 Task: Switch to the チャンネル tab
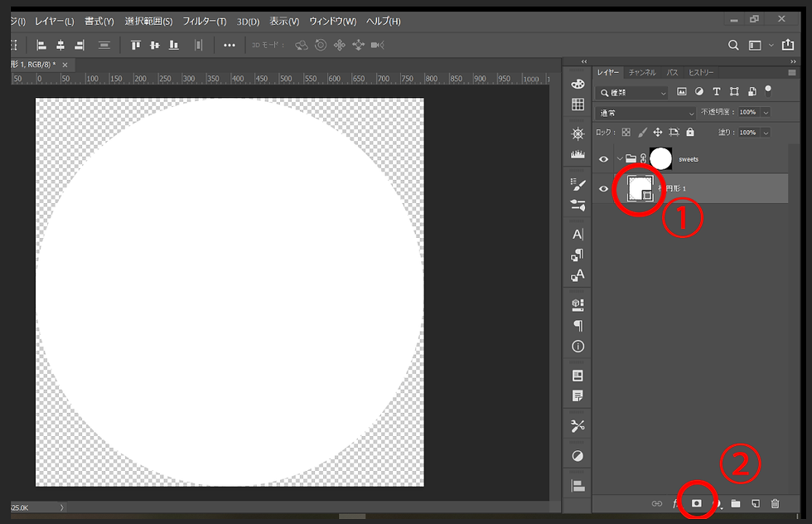642,73
